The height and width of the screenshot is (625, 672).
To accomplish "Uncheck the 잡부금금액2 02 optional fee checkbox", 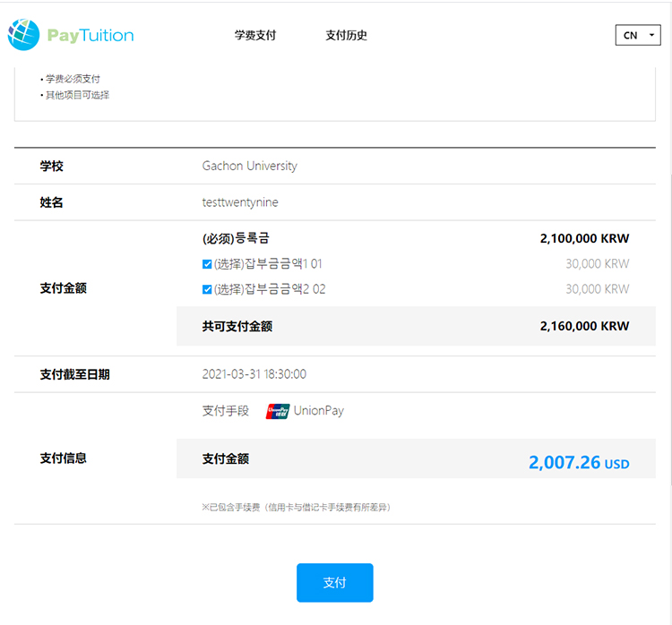I will [x=207, y=289].
